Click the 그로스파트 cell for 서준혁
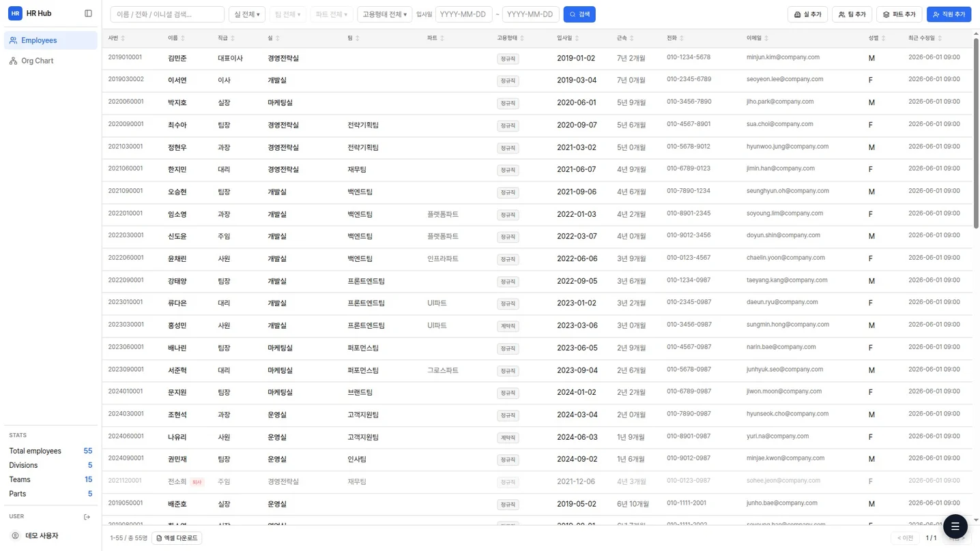This screenshot has height=551, width=980. [443, 370]
